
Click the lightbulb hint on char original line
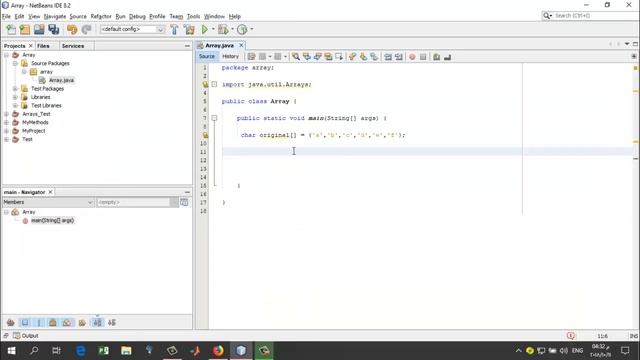click(205, 135)
